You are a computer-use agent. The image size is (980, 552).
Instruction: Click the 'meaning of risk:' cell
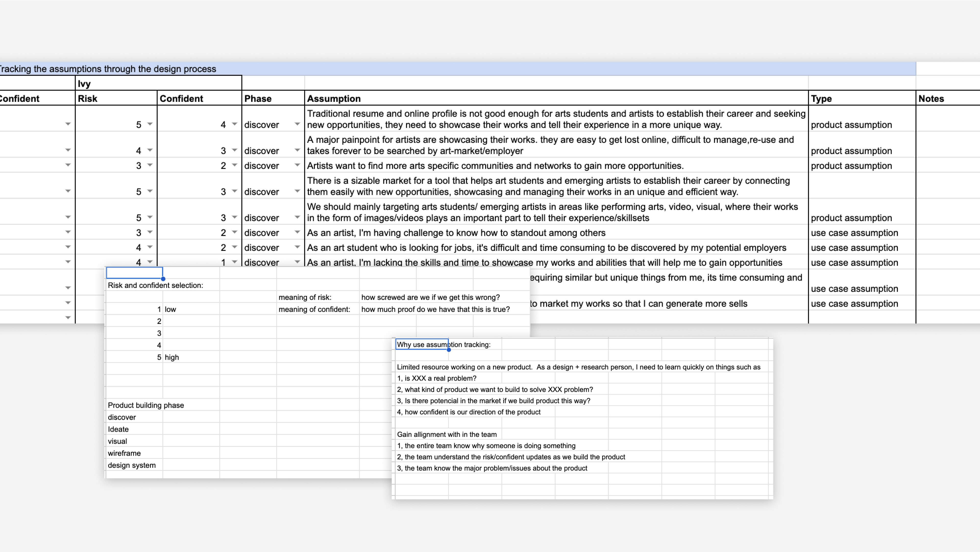(305, 297)
